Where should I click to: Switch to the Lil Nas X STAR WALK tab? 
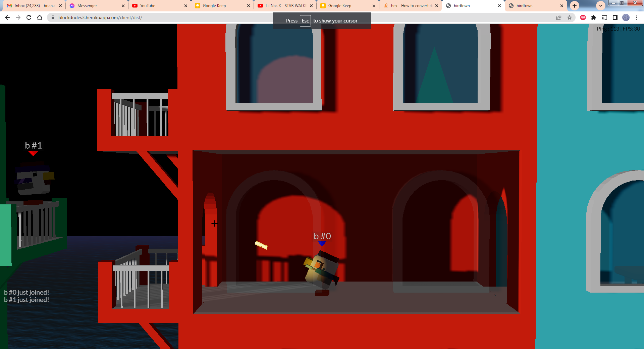(x=285, y=6)
